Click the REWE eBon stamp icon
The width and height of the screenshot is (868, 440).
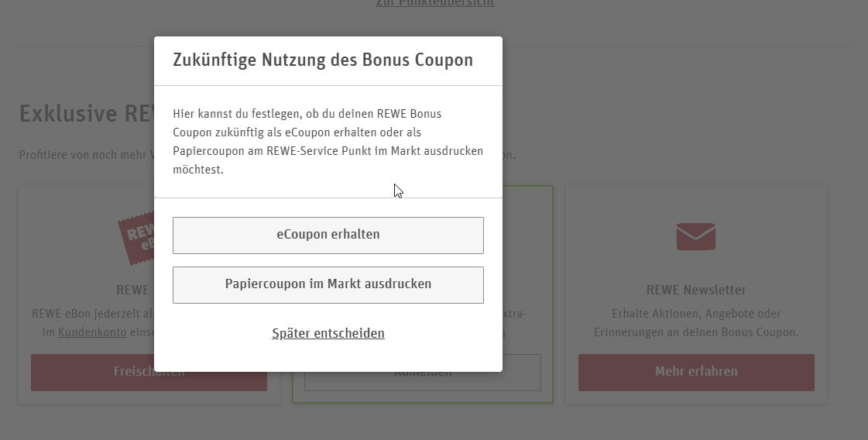[x=136, y=239]
